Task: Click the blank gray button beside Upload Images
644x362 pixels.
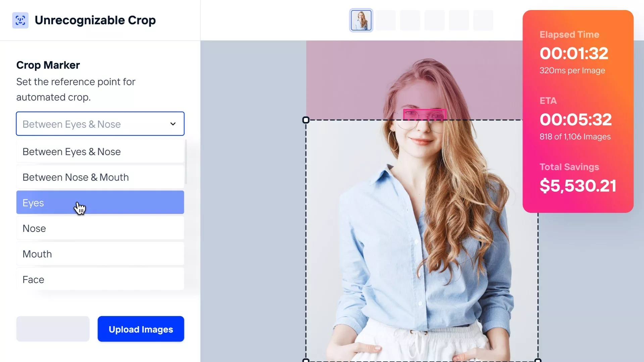Action: pos(53,329)
